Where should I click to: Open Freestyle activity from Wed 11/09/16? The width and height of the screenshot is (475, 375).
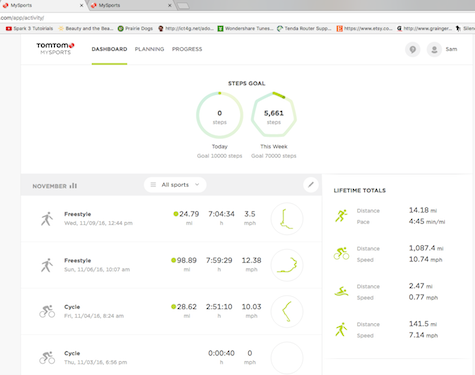click(x=171, y=219)
